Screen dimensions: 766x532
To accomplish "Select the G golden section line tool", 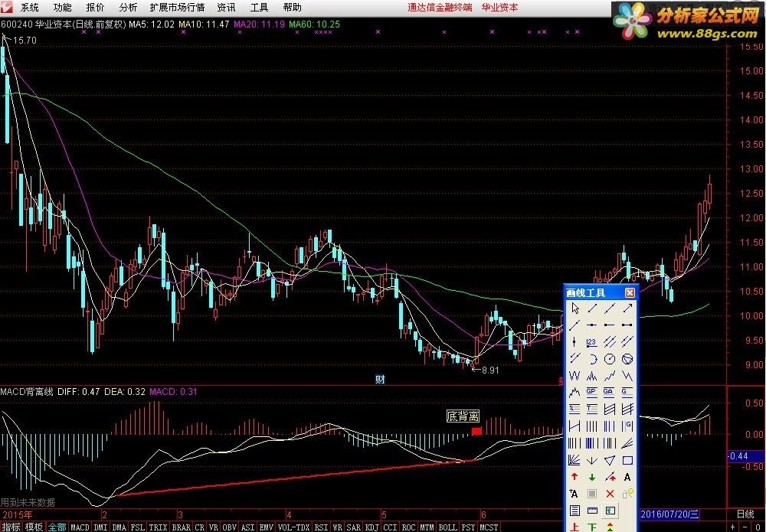I will [628, 392].
